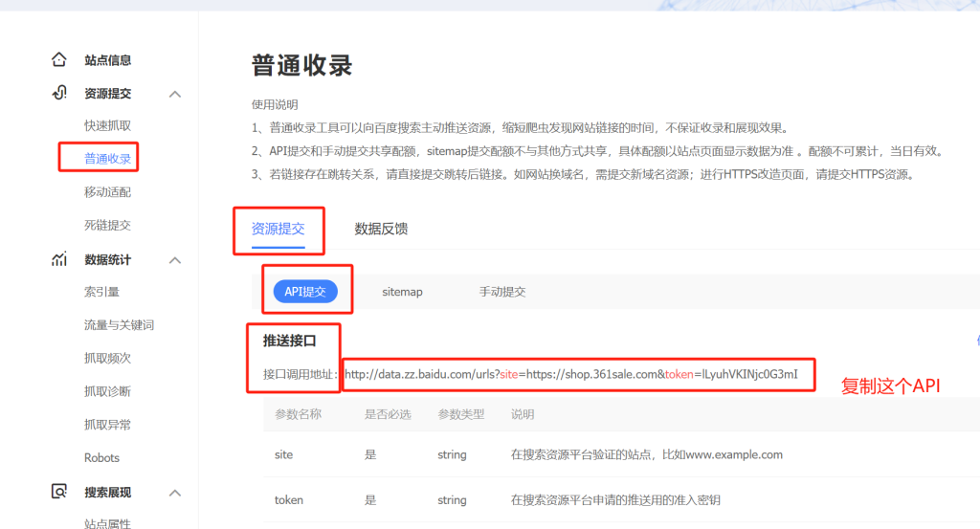Go to 快速抓取 in sidebar
The height and width of the screenshot is (529, 980).
pyautogui.click(x=107, y=125)
